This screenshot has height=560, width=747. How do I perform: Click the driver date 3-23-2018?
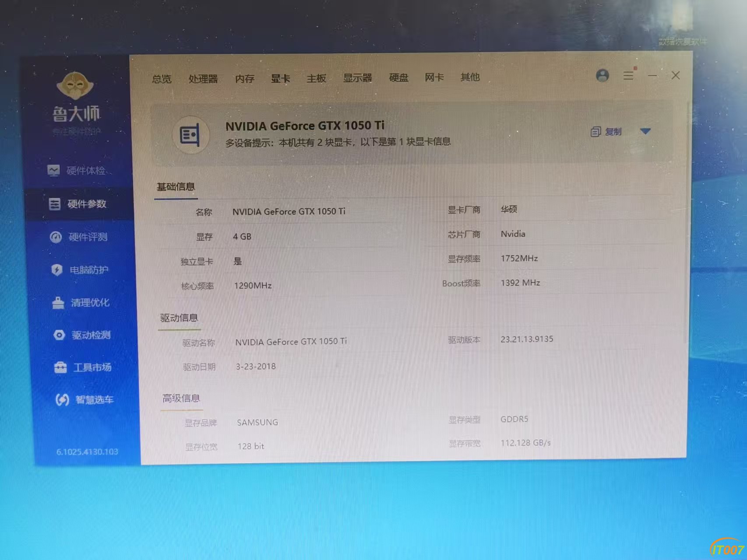click(x=256, y=366)
